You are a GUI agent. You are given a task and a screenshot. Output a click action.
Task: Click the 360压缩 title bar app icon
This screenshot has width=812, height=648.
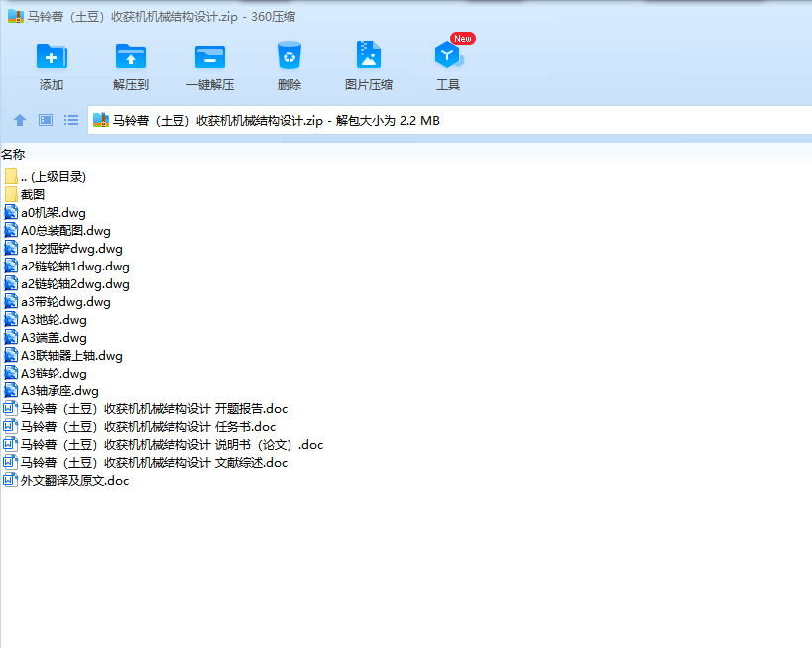pos(16,16)
